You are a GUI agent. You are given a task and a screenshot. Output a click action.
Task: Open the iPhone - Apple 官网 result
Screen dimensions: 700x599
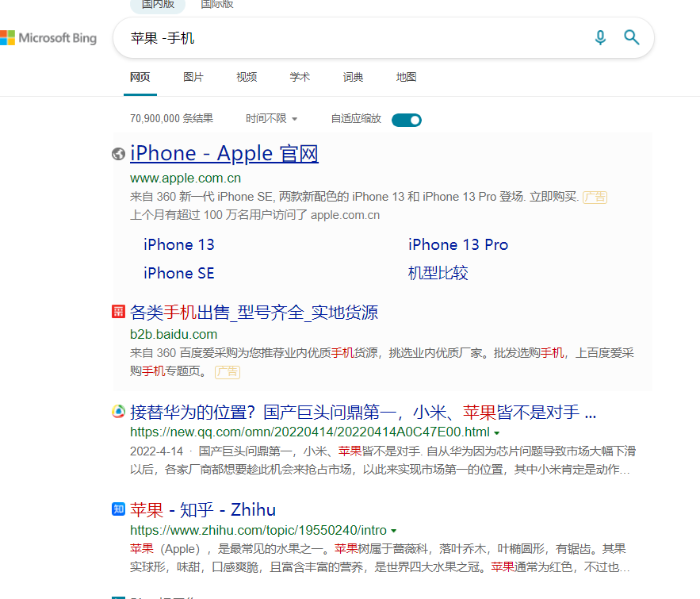click(x=224, y=154)
